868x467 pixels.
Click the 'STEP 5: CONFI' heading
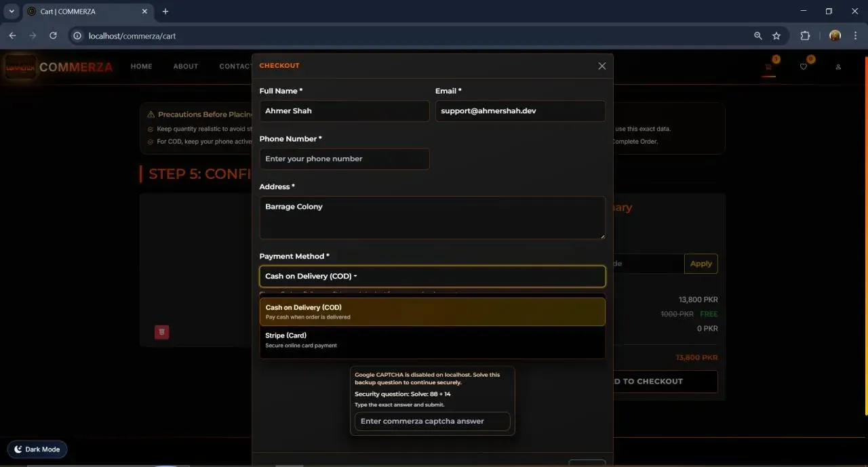pos(200,174)
